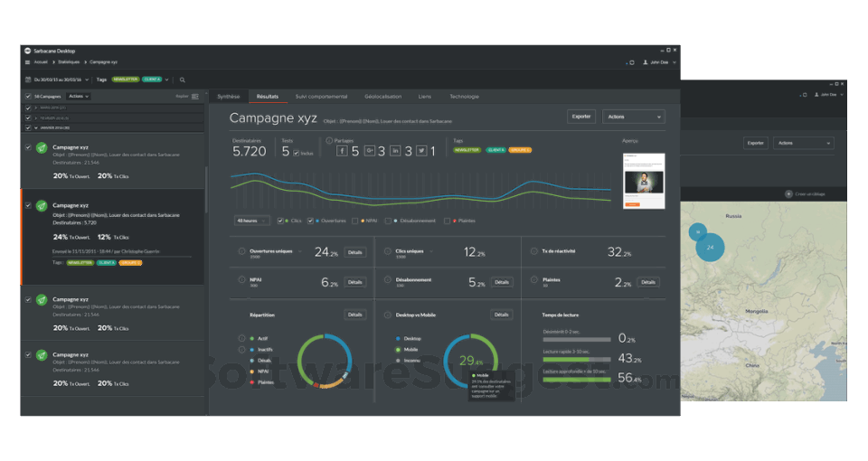
Task: Open the calendar date range icon
Action: coord(28,80)
